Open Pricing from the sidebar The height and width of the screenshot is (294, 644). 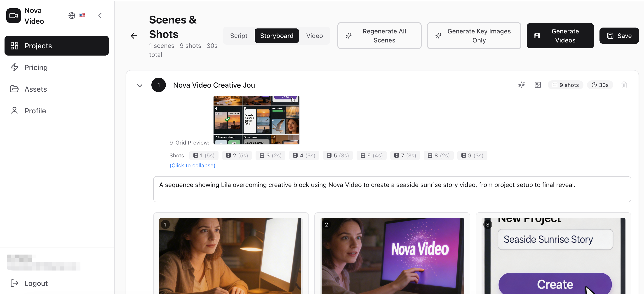pos(36,68)
